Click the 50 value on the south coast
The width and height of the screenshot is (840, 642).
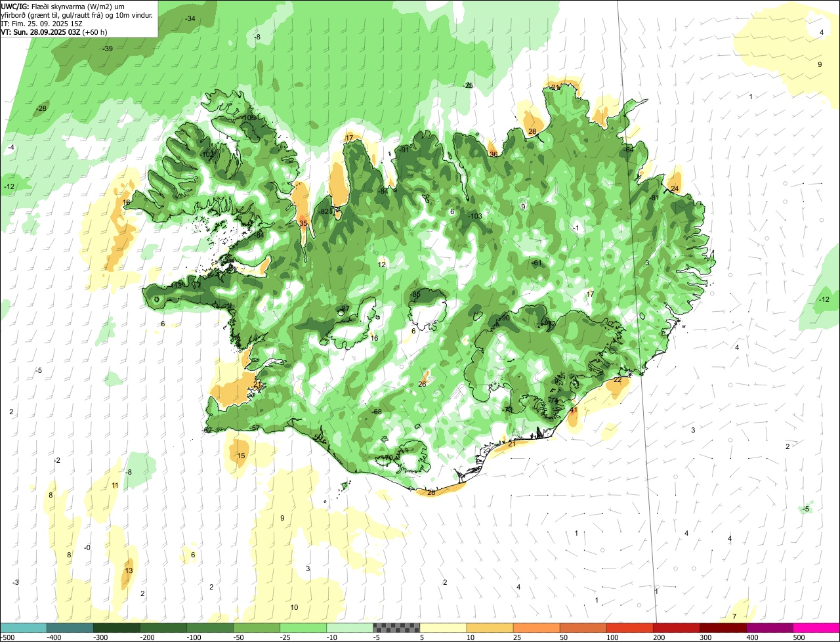(318, 437)
